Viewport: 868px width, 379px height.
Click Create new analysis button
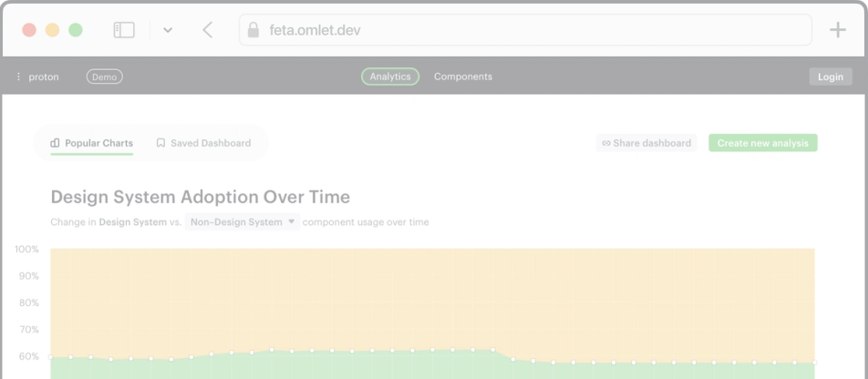click(x=763, y=143)
